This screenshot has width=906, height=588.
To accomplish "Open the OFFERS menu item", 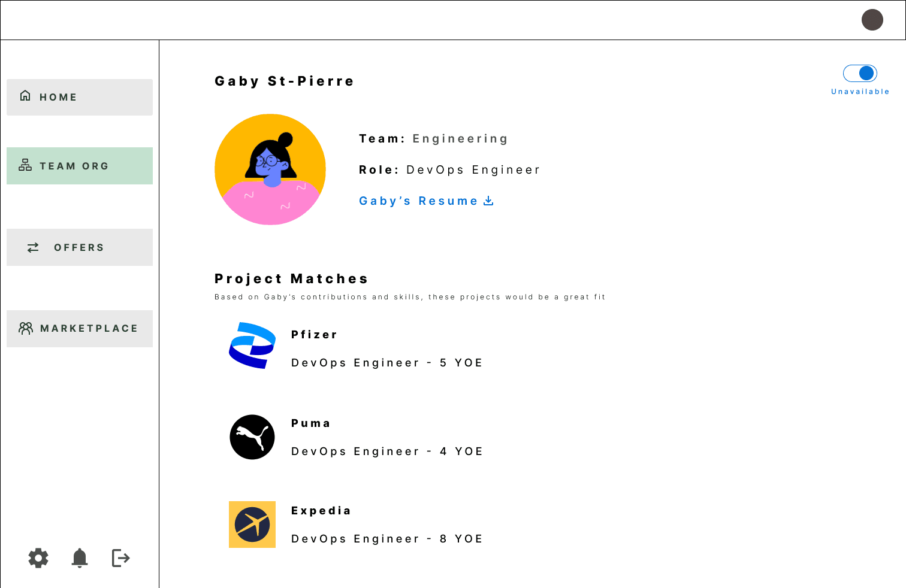I will 80,247.
